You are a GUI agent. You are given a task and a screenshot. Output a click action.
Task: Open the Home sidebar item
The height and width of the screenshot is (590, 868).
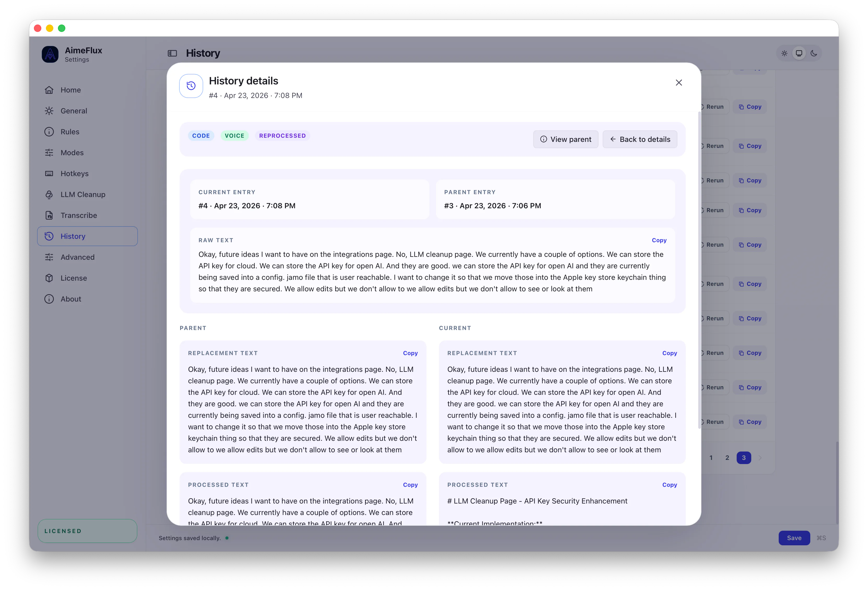coord(87,90)
